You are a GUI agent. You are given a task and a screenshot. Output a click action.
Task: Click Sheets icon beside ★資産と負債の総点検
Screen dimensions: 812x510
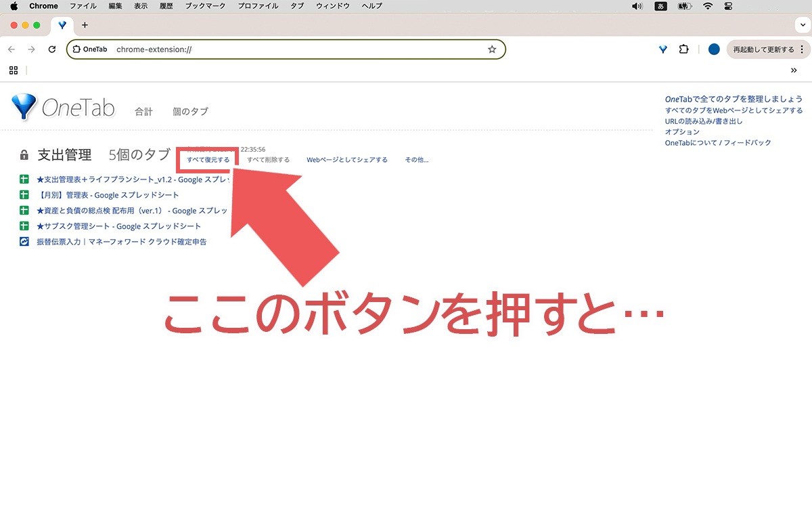point(24,211)
